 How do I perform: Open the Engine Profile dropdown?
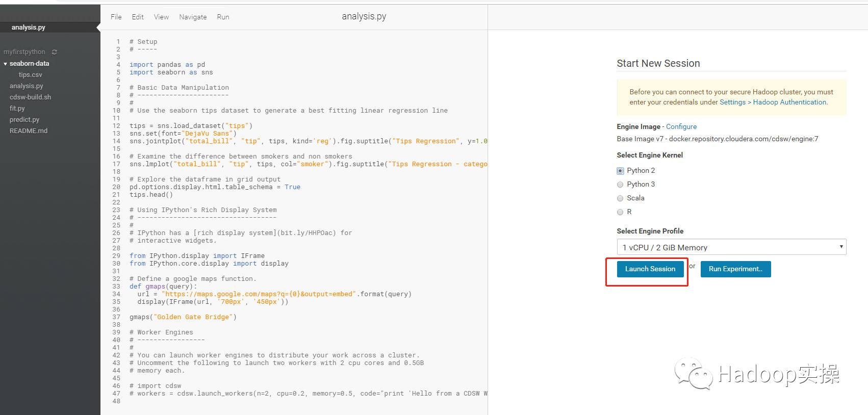click(x=731, y=247)
